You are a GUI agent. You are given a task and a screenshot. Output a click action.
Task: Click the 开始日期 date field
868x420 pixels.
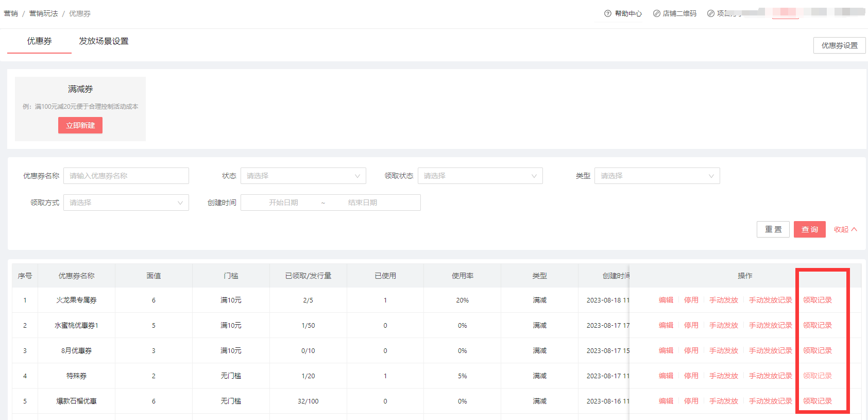(x=283, y=203)
